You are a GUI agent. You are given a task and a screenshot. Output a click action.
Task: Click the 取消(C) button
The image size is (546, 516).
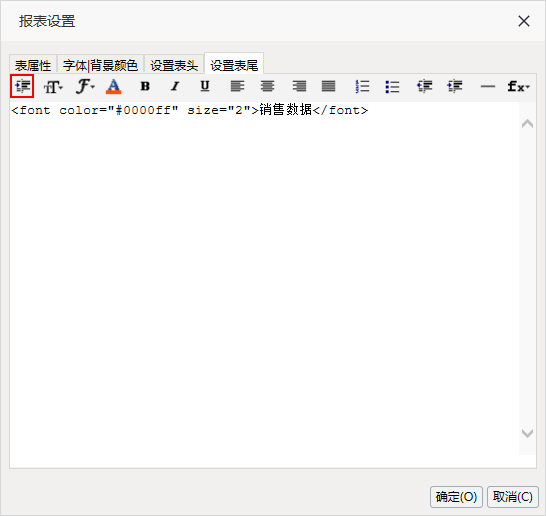pyautogui.click(x=513, y=497)
